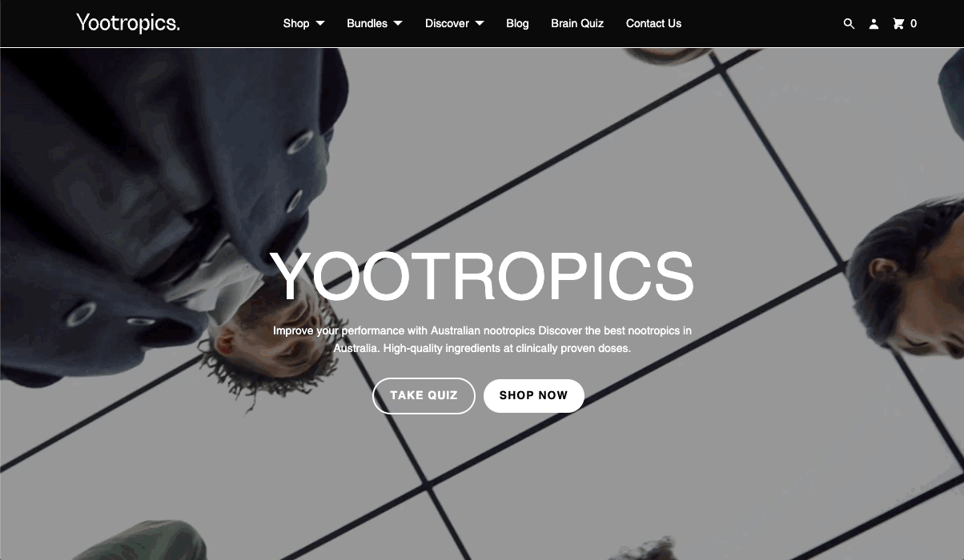Open the Discover menu label
The height and width of the screenshot is (560, 964).
click(447, 23)
